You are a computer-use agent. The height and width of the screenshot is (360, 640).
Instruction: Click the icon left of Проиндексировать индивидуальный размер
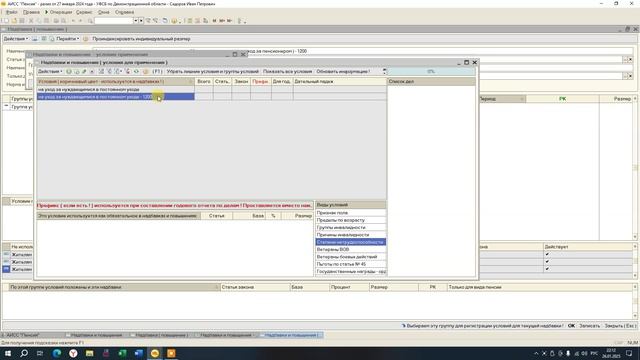point(85,39)
